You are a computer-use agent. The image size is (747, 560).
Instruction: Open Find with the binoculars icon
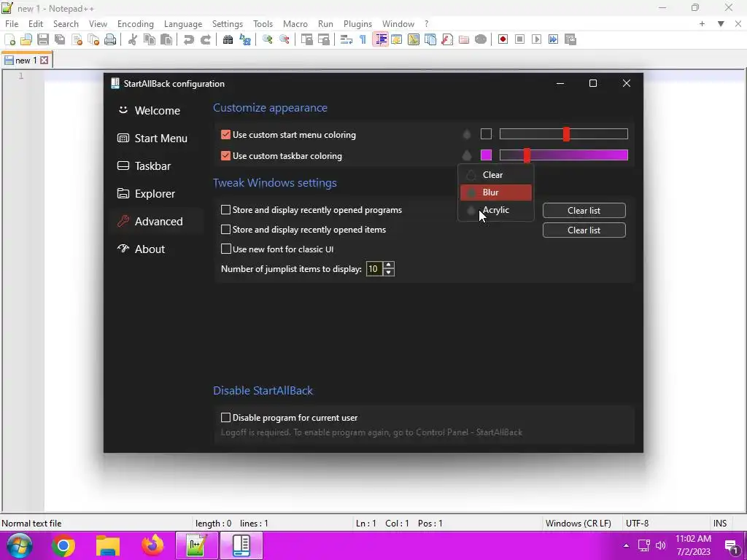tap(228, 39)
